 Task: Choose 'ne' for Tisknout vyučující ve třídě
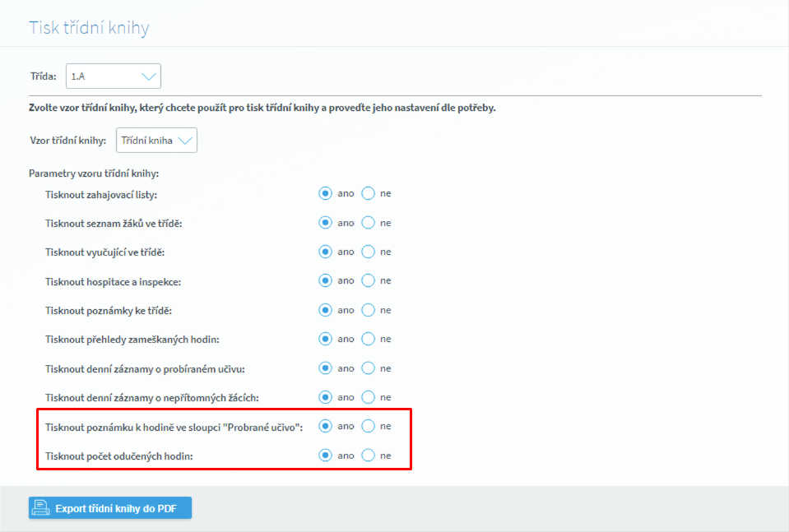click(x=369, y=252)
